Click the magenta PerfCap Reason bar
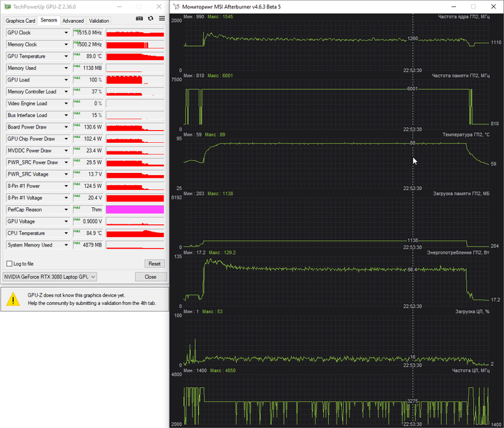Screen dimensions: 504x428 coord(135,209)
